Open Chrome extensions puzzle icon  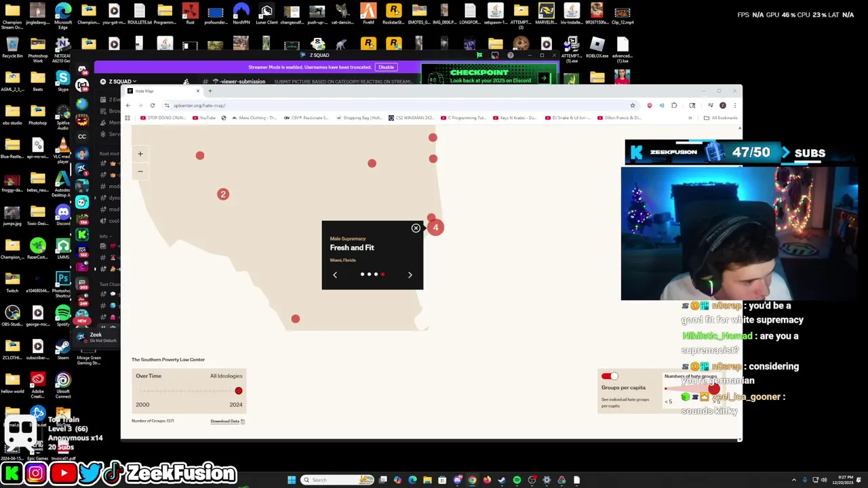tap(674, 105)
